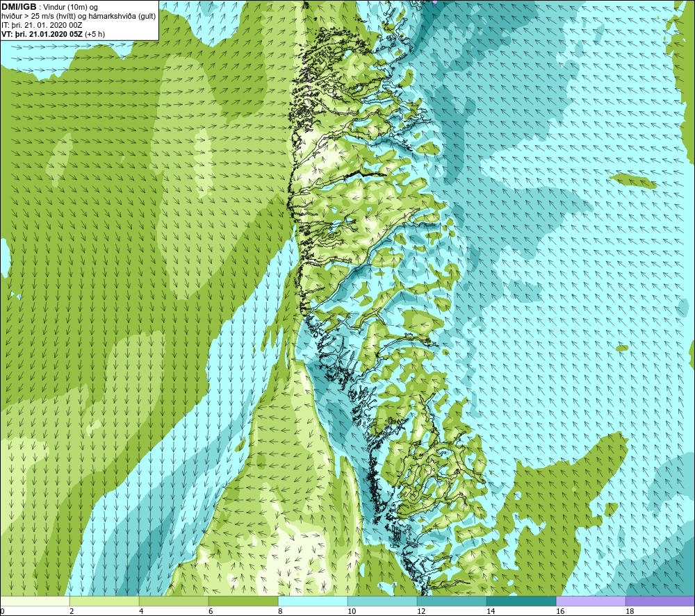Click the 2–4 m/s light green swatch
The image size is (695, 616).
click(104, 601)
